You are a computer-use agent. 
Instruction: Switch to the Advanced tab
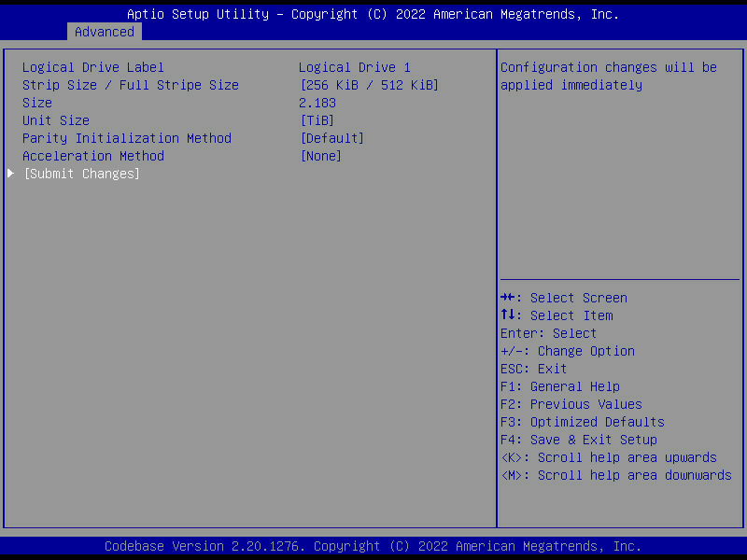(105, 32)
